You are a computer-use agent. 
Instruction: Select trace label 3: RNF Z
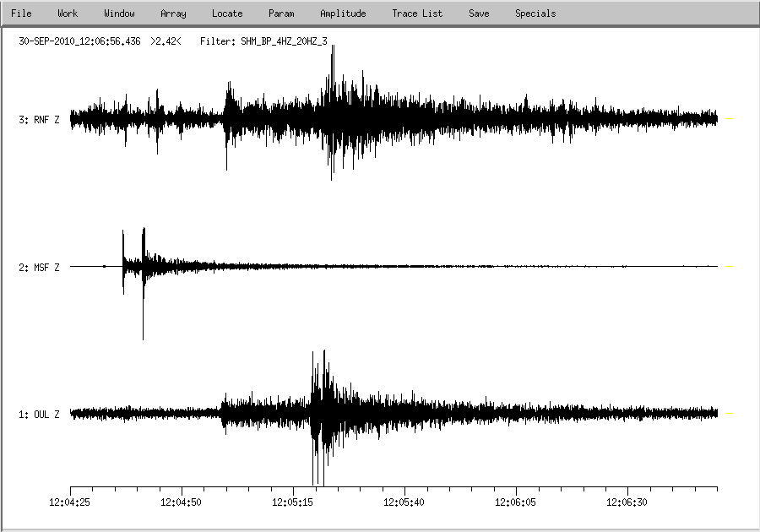click(39, 120)
